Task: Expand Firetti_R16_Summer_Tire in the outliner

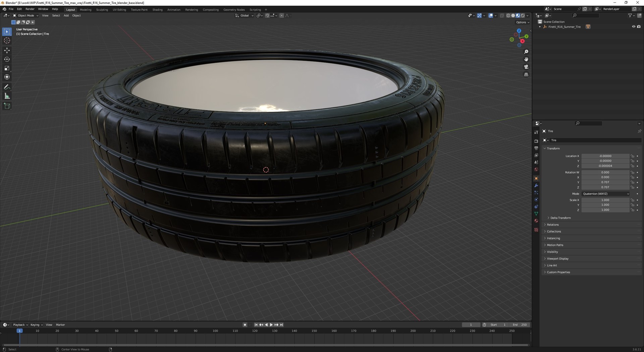Action: tap(540, 27)
